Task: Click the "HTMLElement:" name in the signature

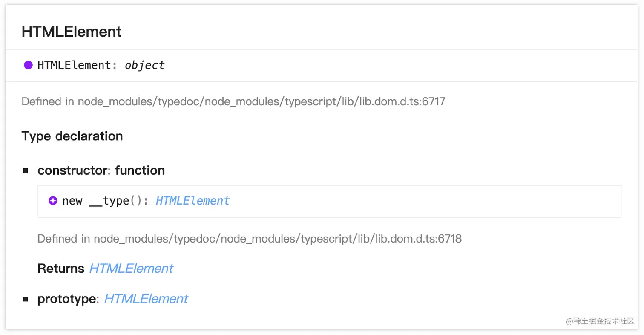Action: coord(77,65)
